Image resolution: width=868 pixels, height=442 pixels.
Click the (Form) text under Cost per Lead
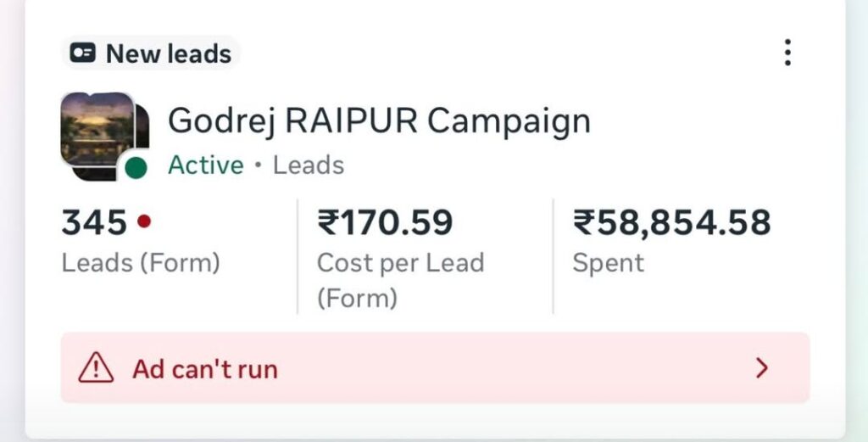[357, 298]
